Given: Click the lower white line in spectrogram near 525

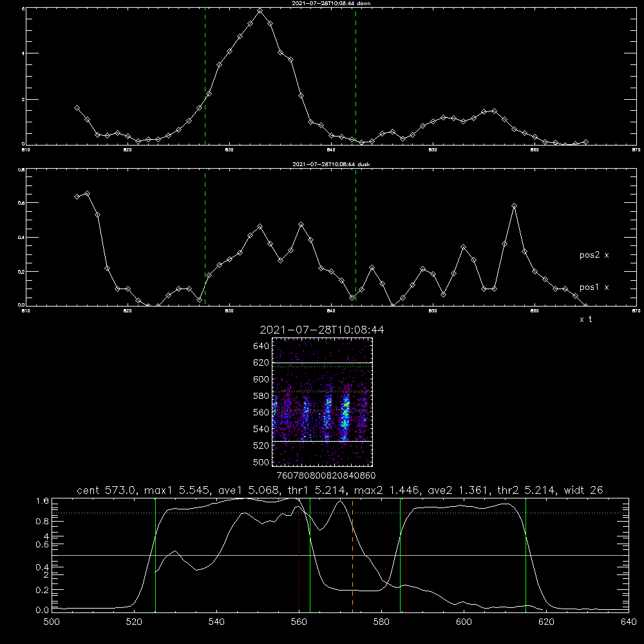Looking at the screenshot, I should 322,442.
